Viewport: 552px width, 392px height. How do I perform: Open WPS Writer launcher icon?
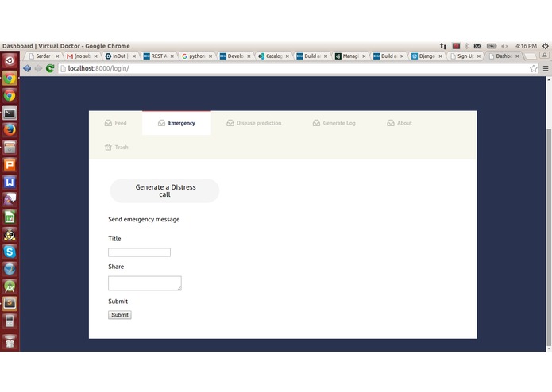tap(10, 182)
